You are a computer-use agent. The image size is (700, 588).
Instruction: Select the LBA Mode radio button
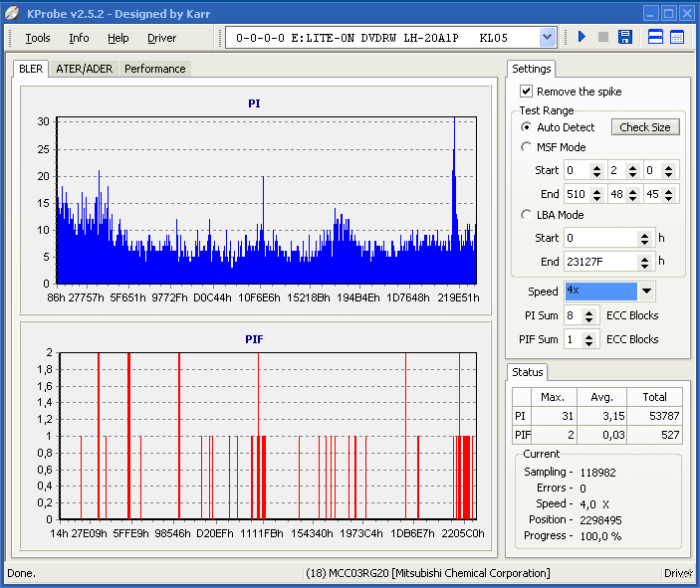pyautogui.click(x=527, y=215)
